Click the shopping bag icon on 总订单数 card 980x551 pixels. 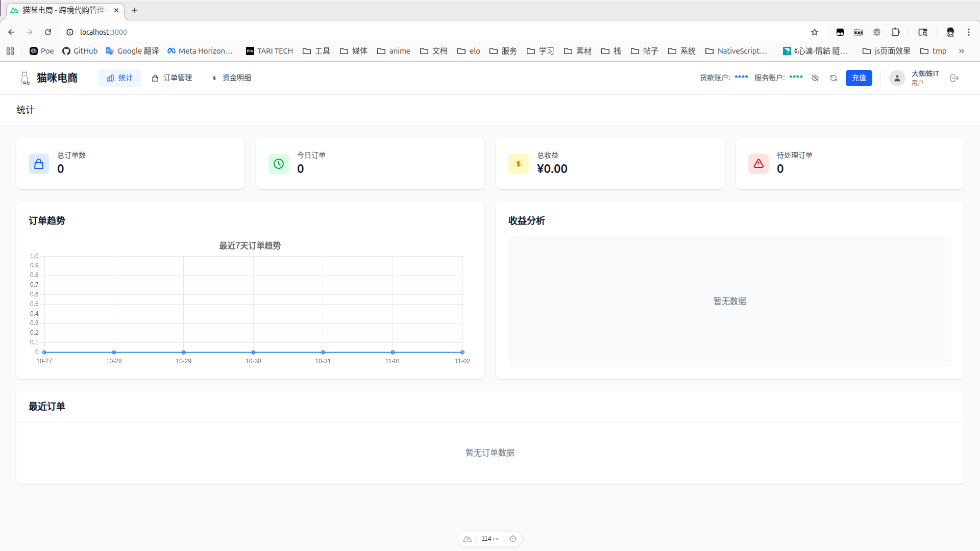tap(39, 164)
